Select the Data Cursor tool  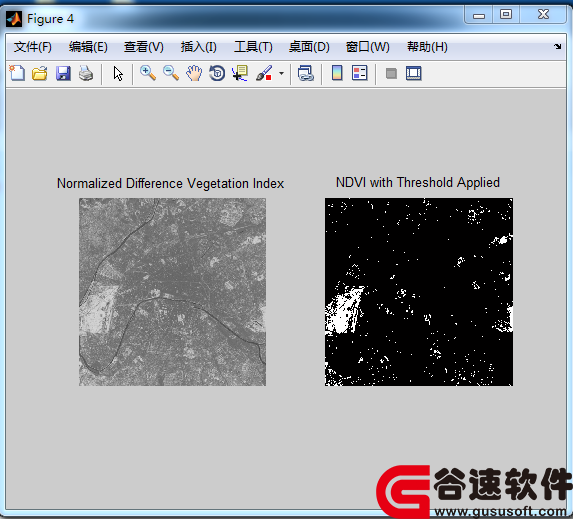[240, 73]
